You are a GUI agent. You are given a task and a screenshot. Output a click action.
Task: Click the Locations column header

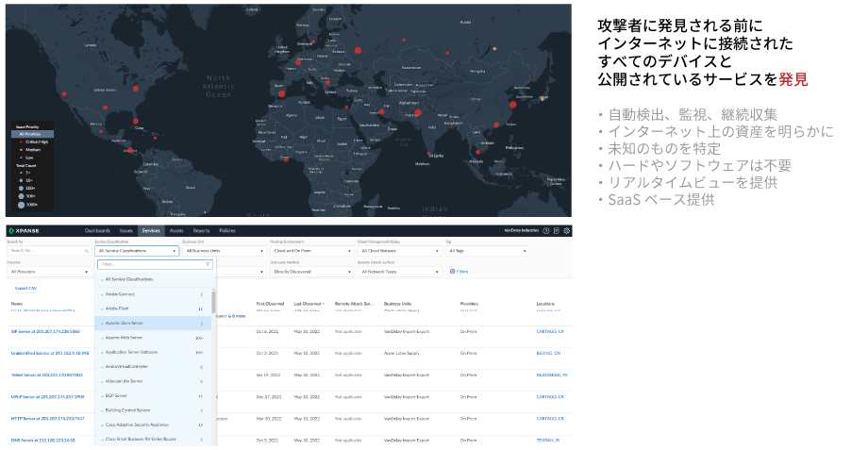pyautogui.click(x=545, y=304)
